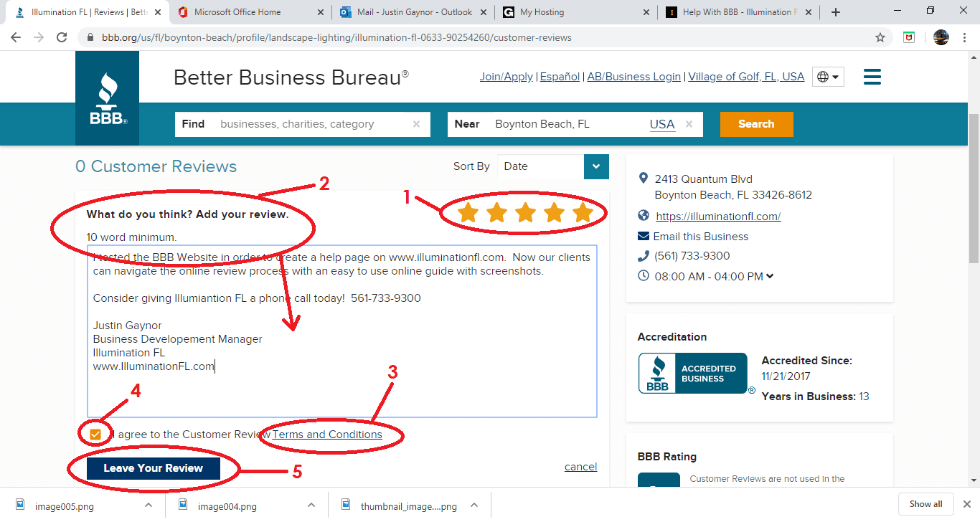Select the first rating star

pyautogui.click(x=468, y=212)
